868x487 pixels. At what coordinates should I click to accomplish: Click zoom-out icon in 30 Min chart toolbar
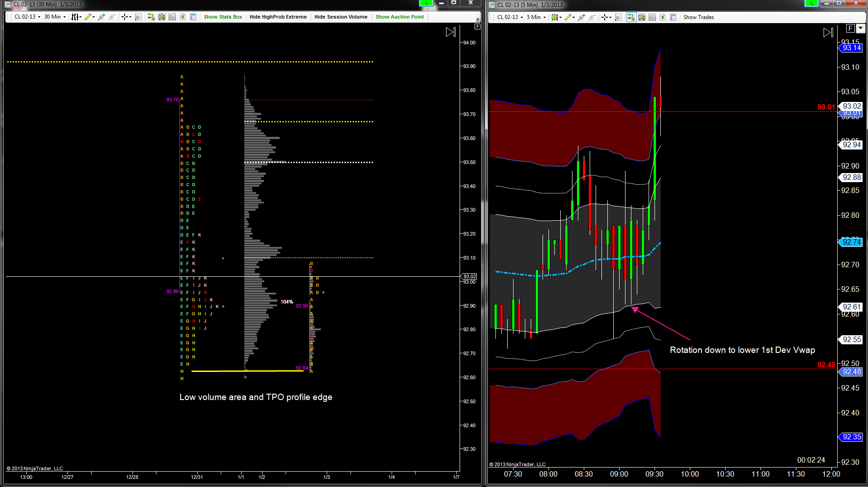pos(112,17)
